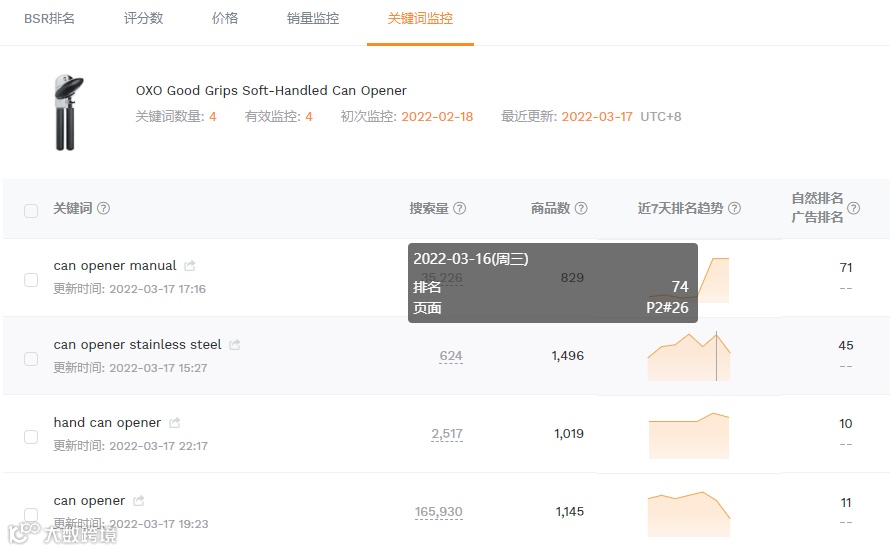
Task: Click product count 1,496
Action: [x=568, y=356]
